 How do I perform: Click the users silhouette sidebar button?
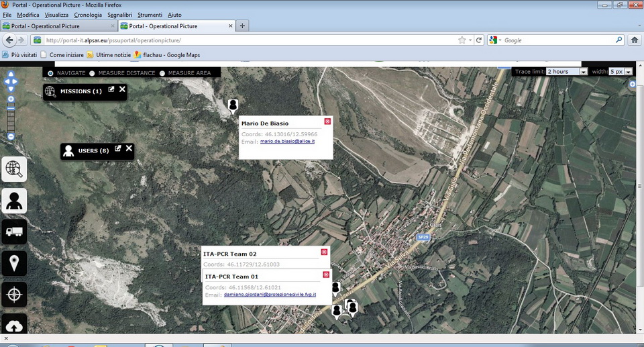14,201
